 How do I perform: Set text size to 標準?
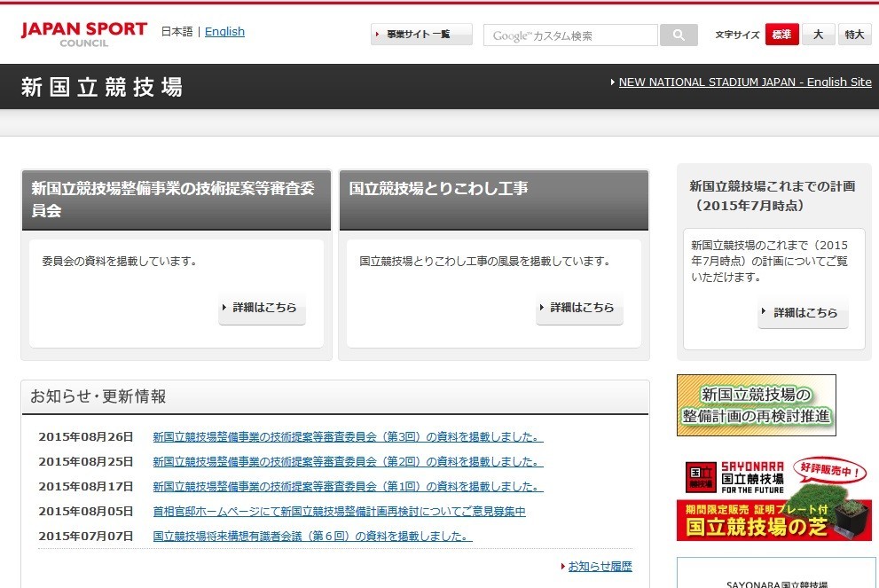(x=781, y=34)
